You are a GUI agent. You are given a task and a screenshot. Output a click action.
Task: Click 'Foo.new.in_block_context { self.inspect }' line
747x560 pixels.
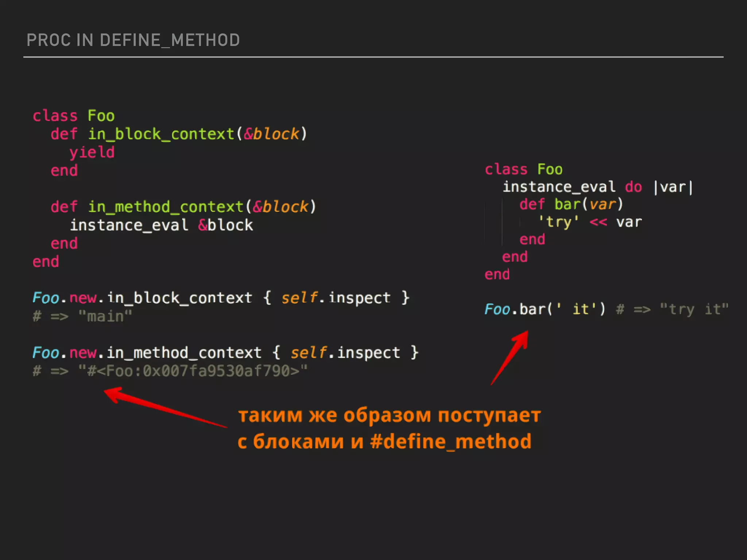(221, 298)
